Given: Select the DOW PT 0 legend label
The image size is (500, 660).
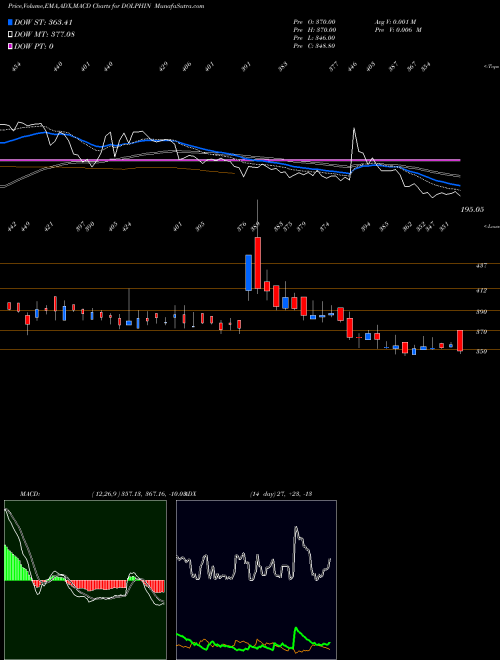Looking at the screenshot, I should (x=34, y=46).
